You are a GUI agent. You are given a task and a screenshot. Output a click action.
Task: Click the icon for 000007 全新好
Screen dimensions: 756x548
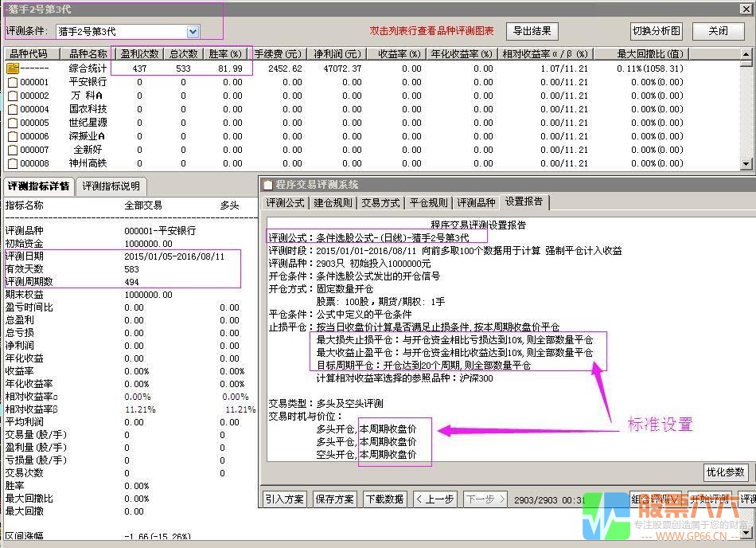pyautogui.click(x=13, y=150)
